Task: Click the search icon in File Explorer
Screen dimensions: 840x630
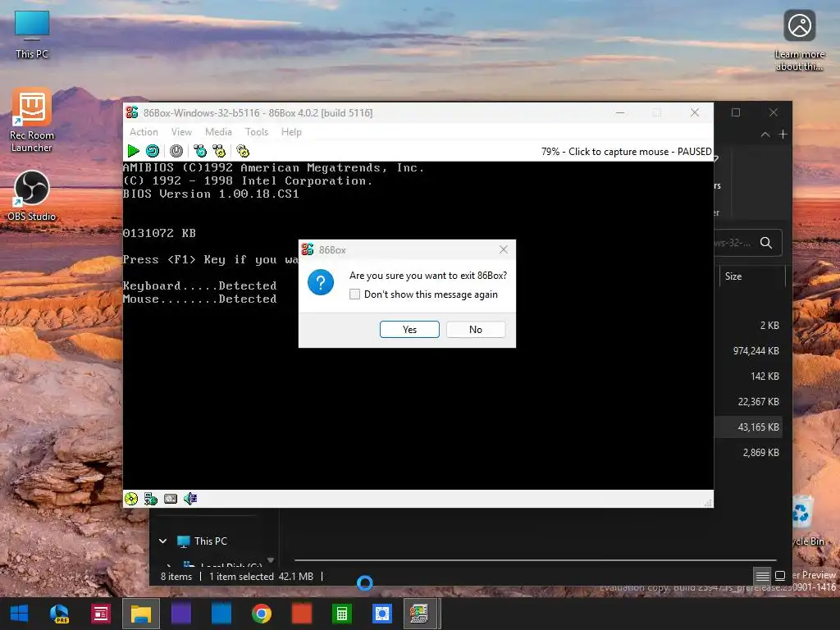Action: point(766,243)
